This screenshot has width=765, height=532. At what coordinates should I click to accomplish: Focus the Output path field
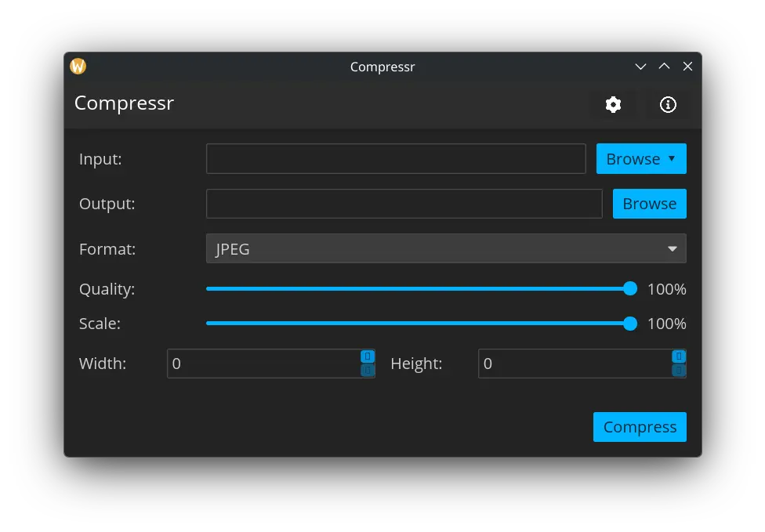404,204
